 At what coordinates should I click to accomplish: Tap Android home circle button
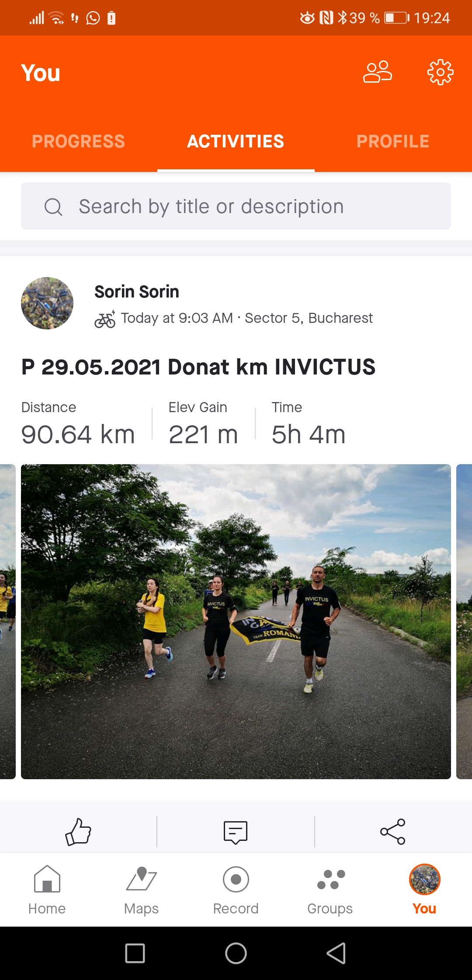[236, 953]
